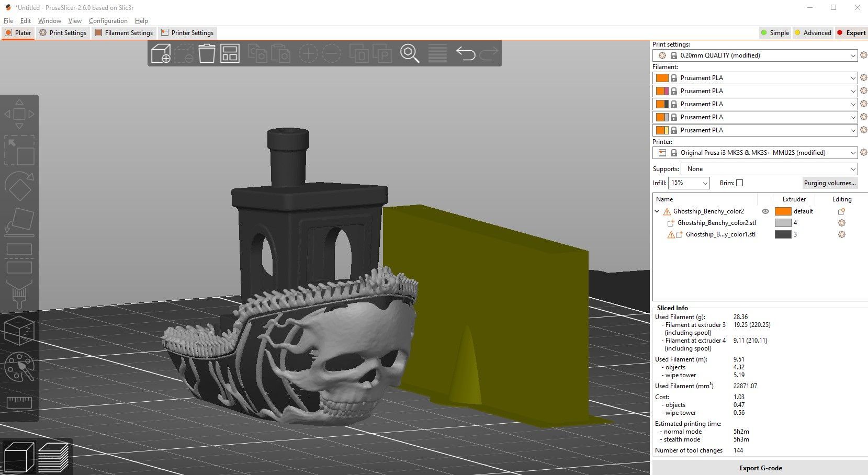Click the Redo arrow icon

coord(489,53)
